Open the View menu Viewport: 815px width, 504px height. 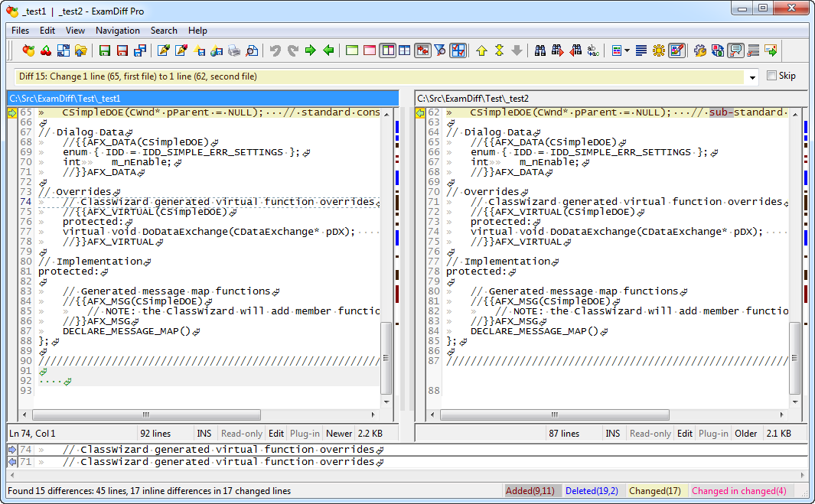coord(75,31)
